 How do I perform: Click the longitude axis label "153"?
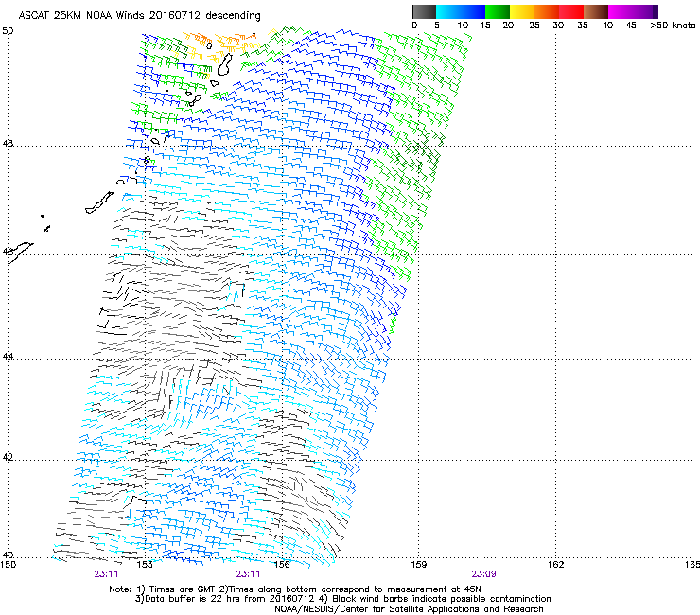145,564
